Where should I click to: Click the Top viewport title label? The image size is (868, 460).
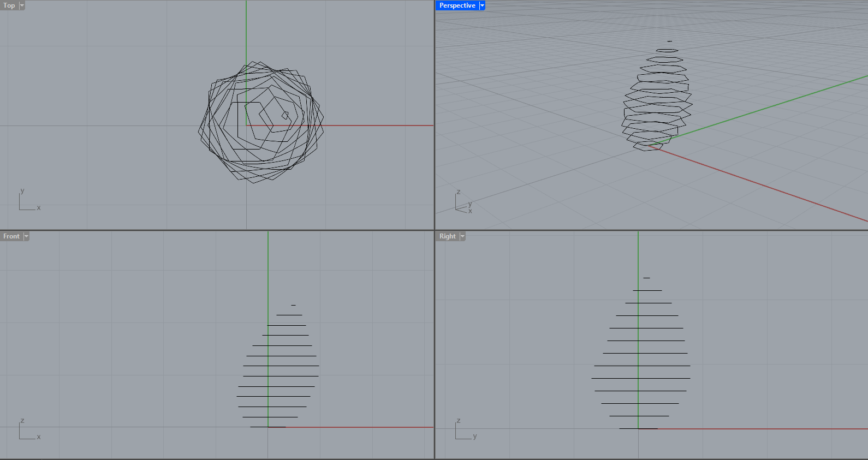click(x=9, y=5)
